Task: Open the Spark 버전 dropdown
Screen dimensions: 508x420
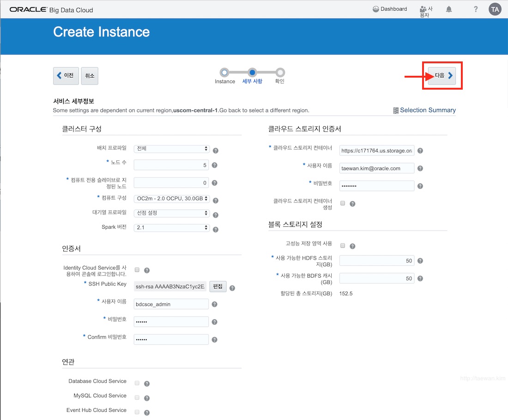Action: click(172, 227)
